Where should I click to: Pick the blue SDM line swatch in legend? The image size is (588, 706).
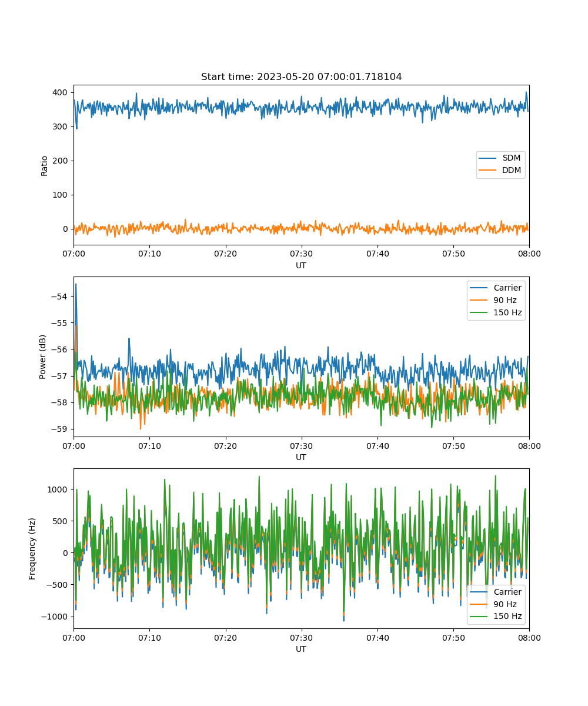(489, 158)
